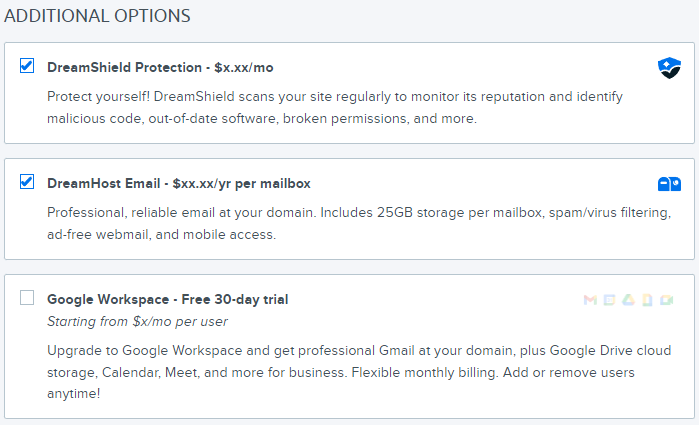Click the Additional Options heading

tap(97, 17)
